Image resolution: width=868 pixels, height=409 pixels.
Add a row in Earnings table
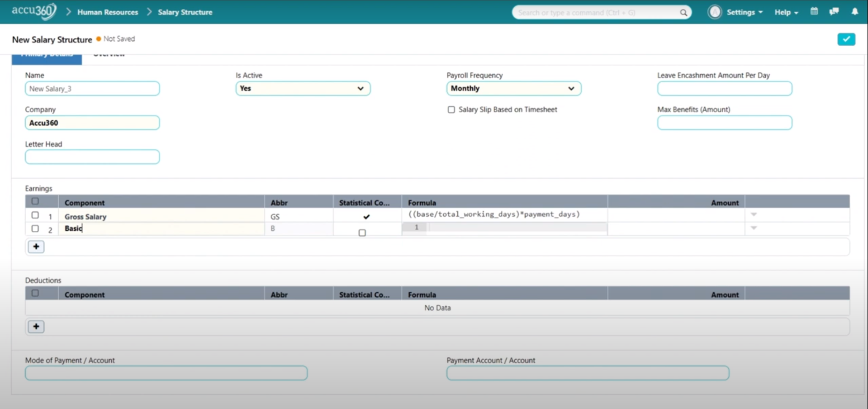(36, 247)
